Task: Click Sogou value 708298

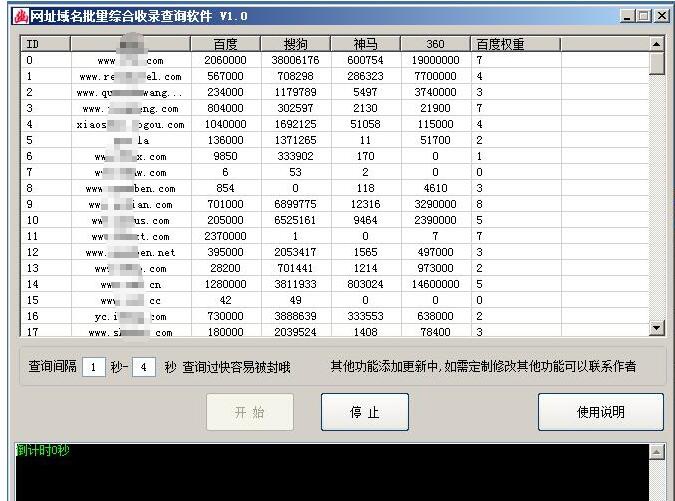Action: pyautogui.click(x=295, y=76)
